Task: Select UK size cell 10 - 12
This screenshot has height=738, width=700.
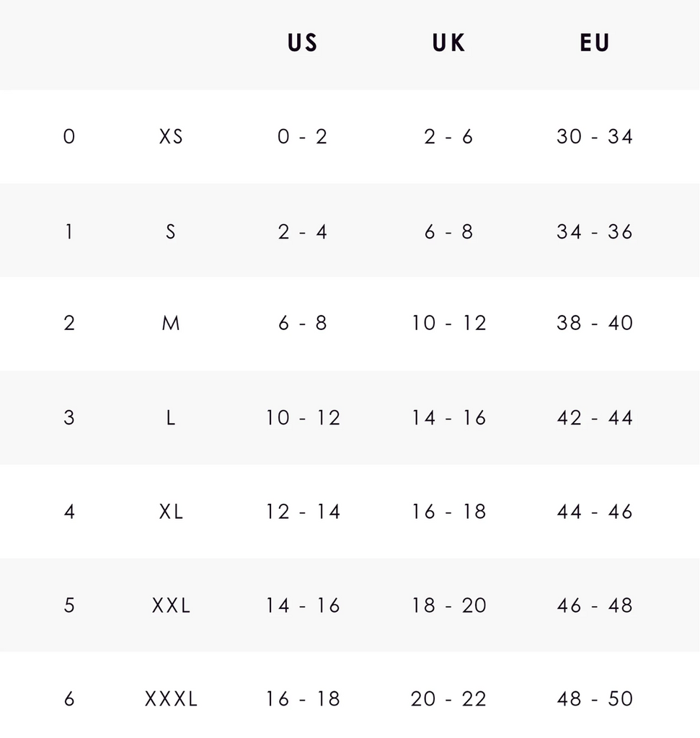Action: 448,323
